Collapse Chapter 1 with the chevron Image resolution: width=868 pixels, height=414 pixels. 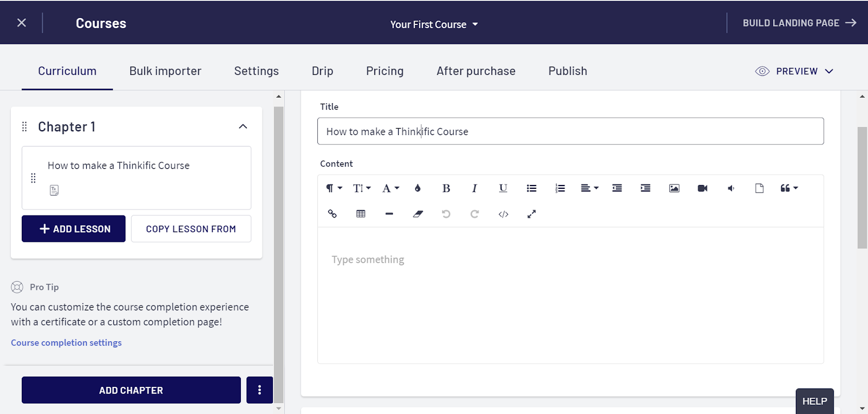click(243, 126)
